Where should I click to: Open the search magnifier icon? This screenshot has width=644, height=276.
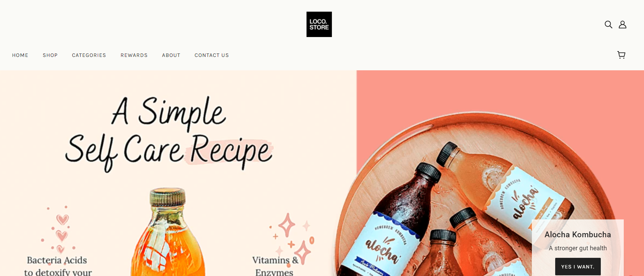point(608,24)
